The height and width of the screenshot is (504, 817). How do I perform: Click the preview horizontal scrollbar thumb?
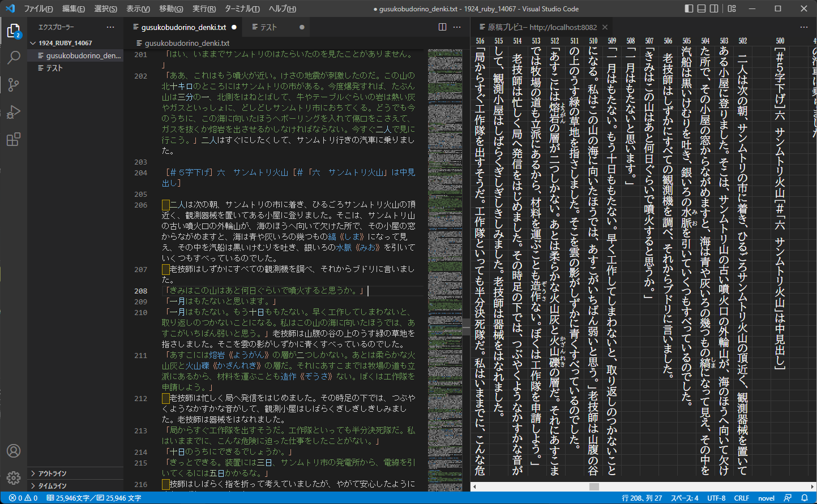tap(594, 486)
